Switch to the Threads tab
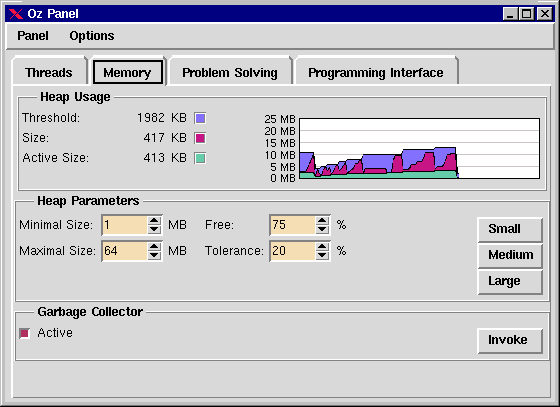560x407 pixels. (x=49, y=72)
